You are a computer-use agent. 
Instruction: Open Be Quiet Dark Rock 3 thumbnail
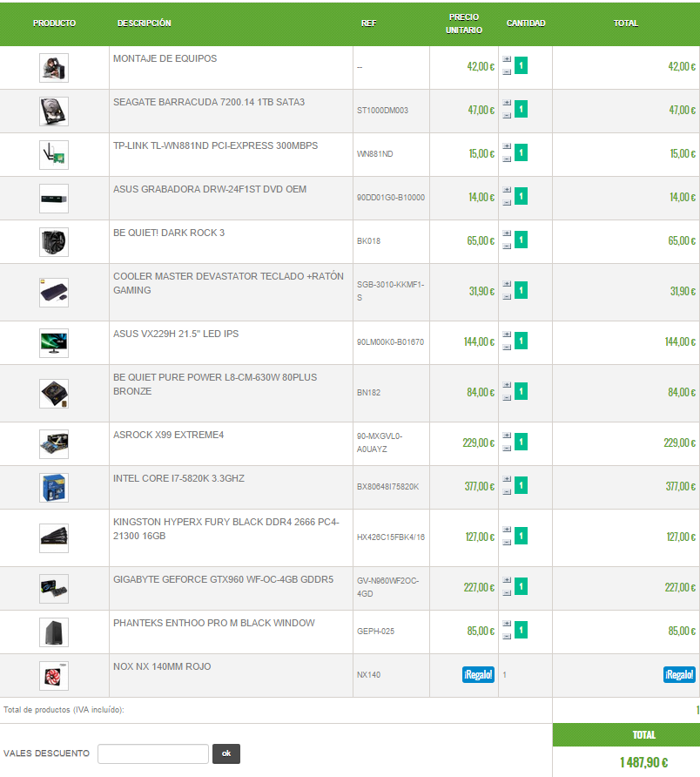point(54,242)
